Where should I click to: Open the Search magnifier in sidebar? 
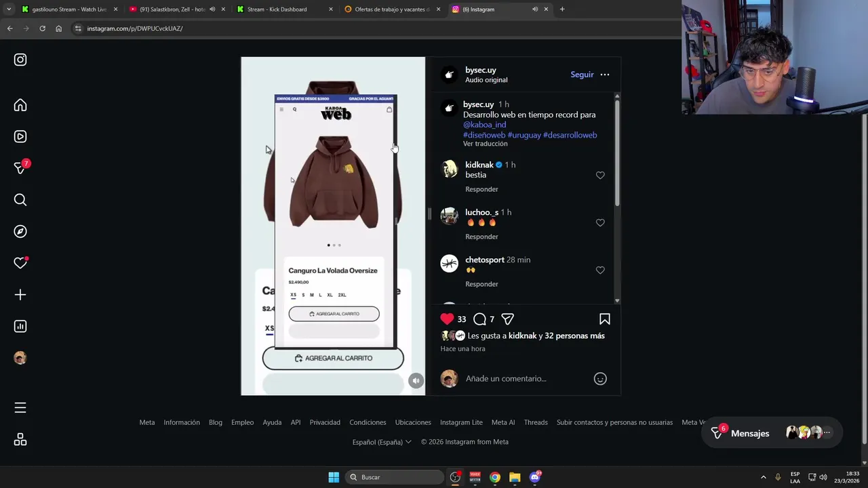click(x=20, y=199)
